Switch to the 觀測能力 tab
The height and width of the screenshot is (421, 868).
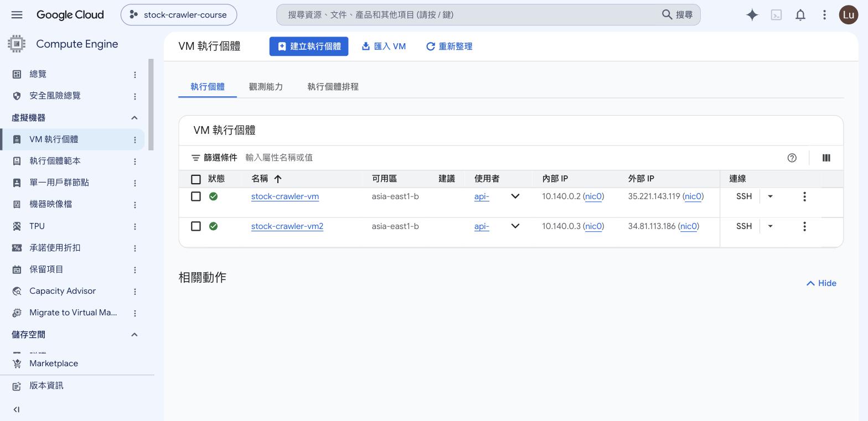coord(266,87)
